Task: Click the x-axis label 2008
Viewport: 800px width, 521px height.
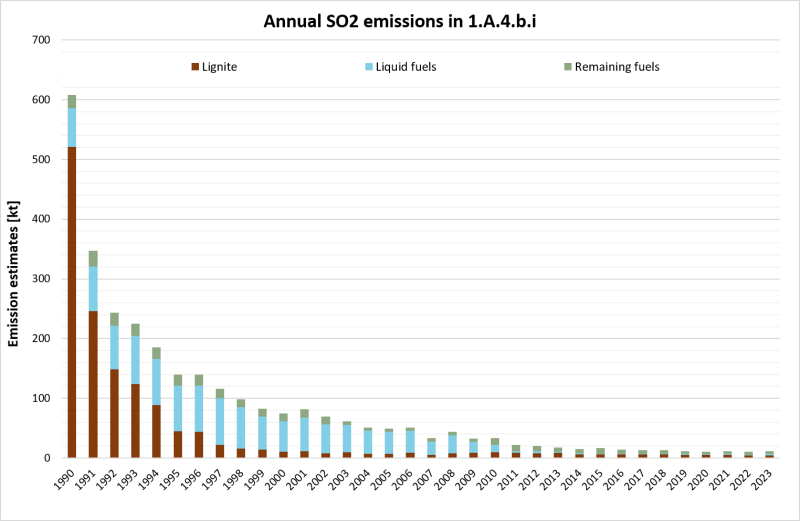Action: tap(446, 479)
